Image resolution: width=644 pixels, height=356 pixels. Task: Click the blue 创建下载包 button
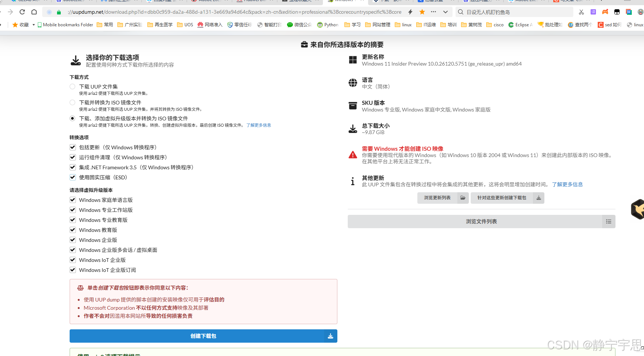(203, 336)
